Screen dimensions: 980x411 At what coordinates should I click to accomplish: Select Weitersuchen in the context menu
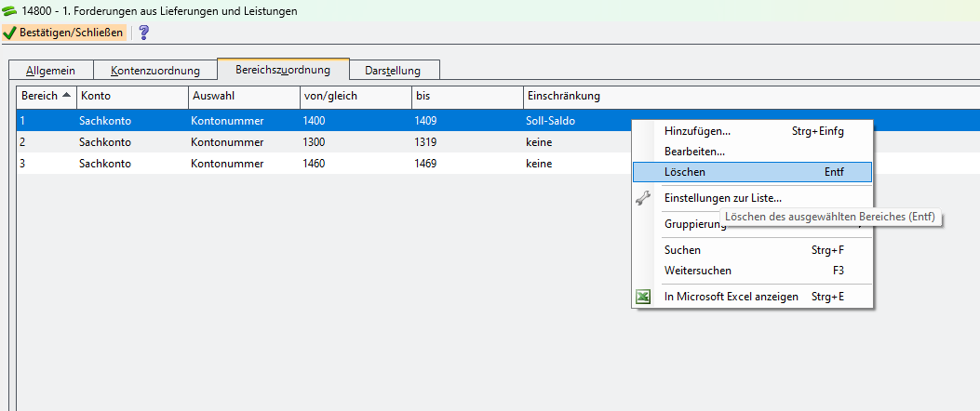pos(697,271)
